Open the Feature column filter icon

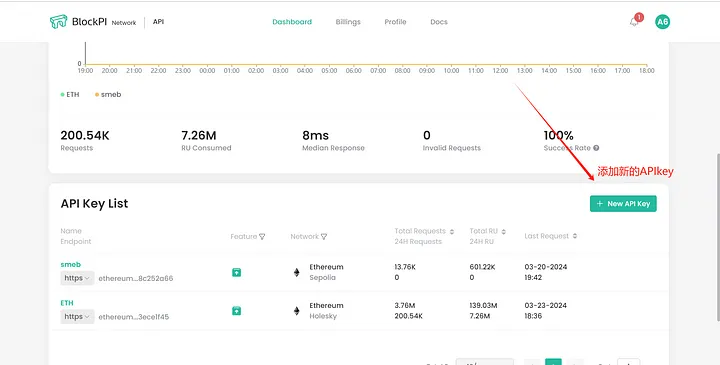click(262, 236)
